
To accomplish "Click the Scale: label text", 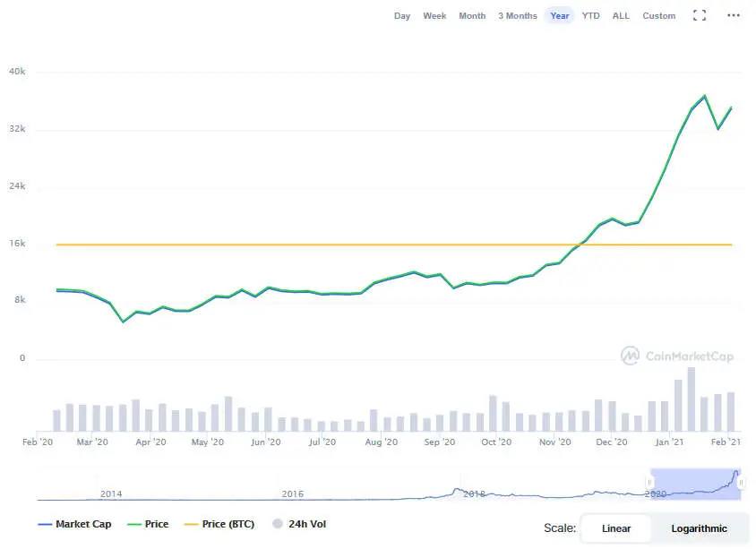I will pyautogui.click(x=560, y=528).
